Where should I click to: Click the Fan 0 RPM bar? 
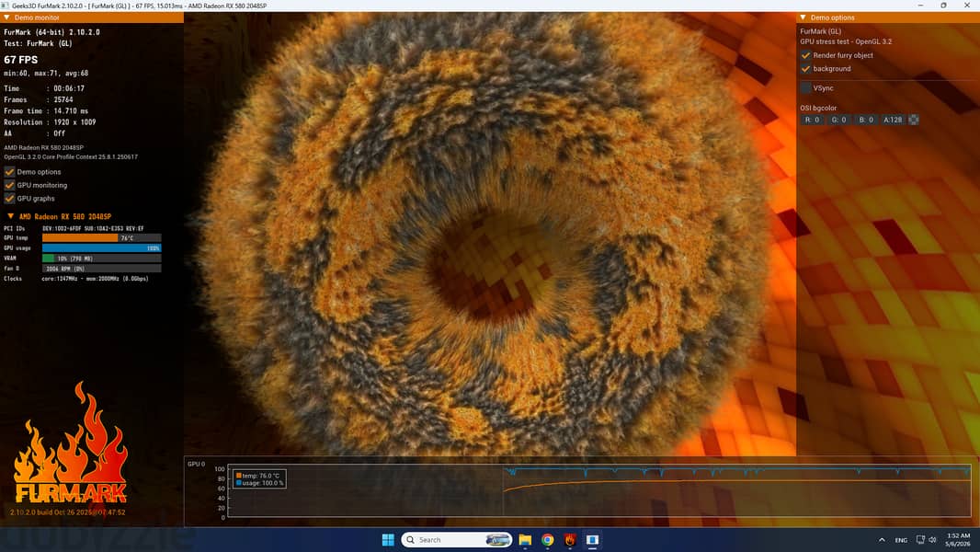[x=102, y=269]
